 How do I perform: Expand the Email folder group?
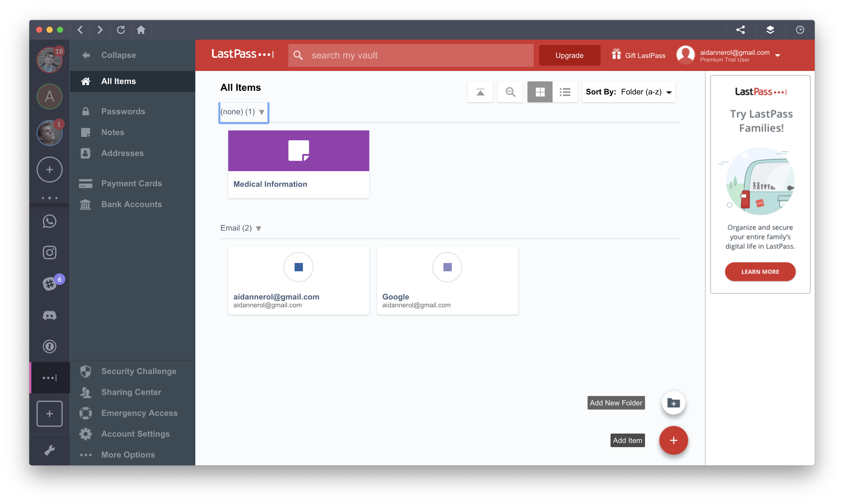tap(258, 228)
